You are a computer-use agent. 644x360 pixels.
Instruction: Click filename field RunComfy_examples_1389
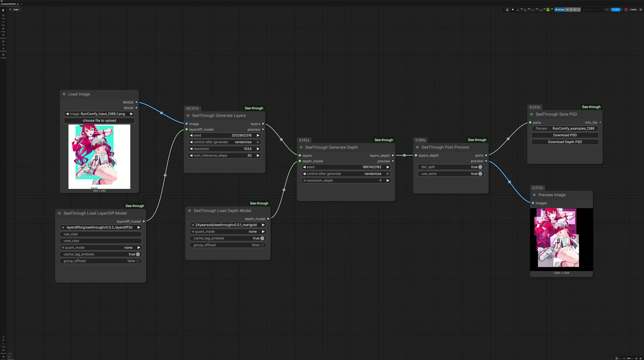(565, 129)
